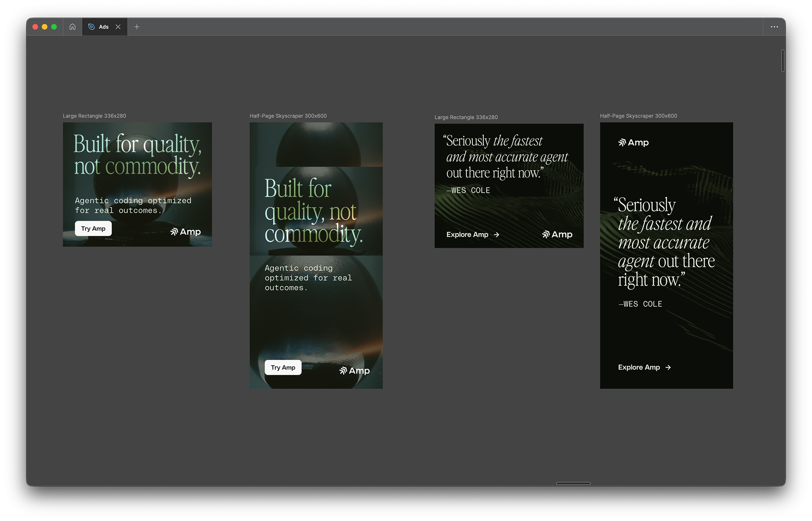
Task: Select Amp logo in Large Rectangle quote ad
Action: tap(557, 234)
